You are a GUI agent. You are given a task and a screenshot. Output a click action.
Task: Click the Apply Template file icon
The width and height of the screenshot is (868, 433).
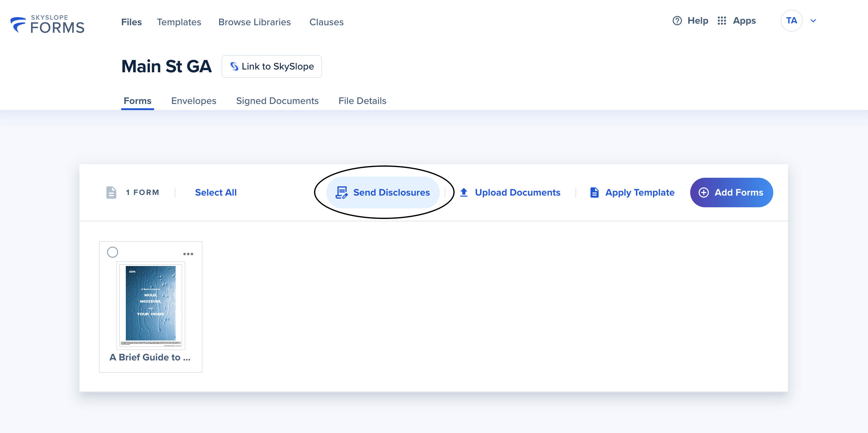(594, 193)
